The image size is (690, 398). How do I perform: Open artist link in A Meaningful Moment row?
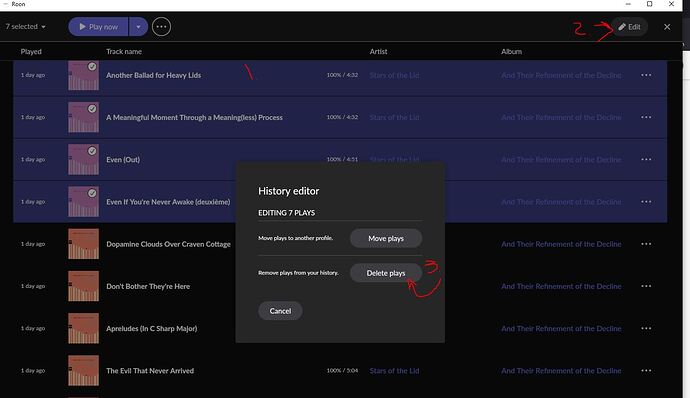[x=394, y=118]
